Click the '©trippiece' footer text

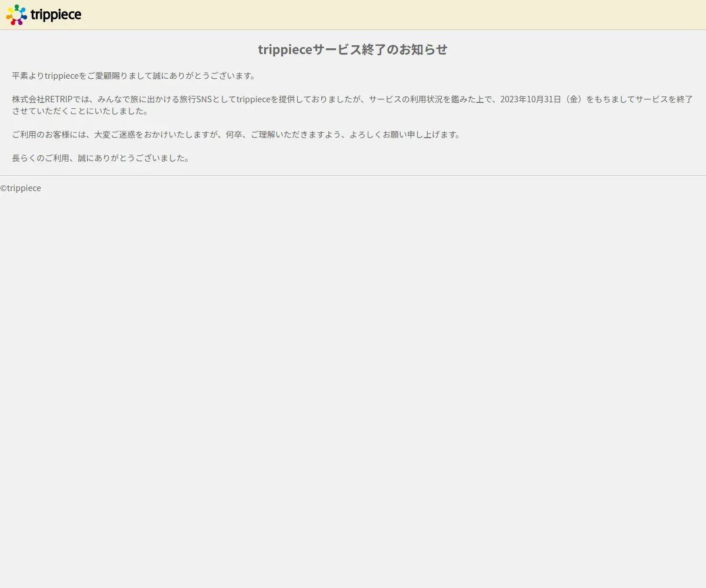point(21,188)
